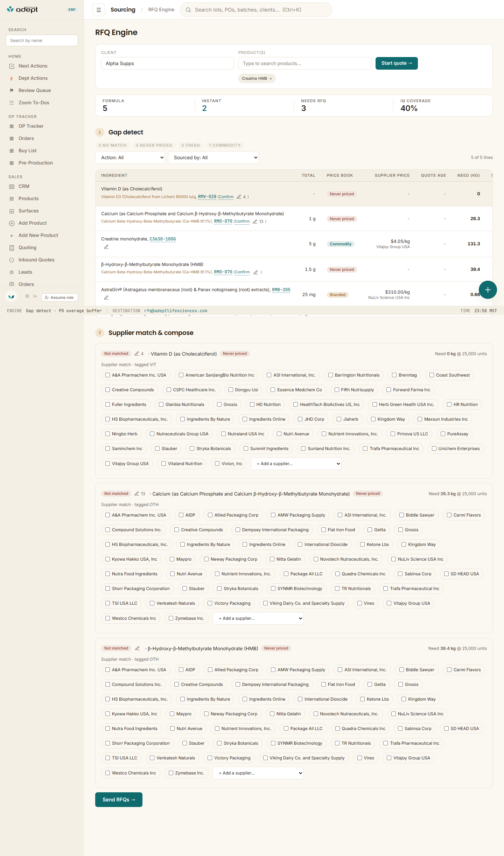Click the CRM sidebar icon
The image size is (504, 856).
point(12,187)
